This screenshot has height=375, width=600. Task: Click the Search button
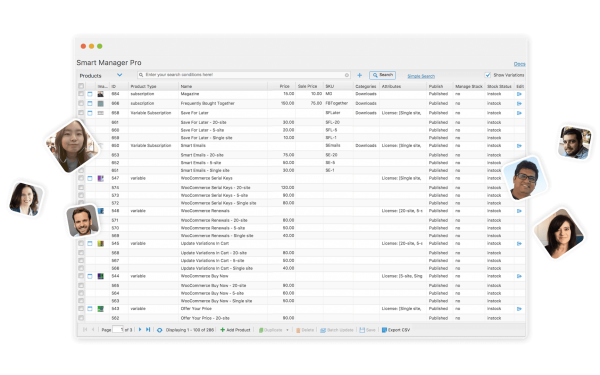point(383,75)
